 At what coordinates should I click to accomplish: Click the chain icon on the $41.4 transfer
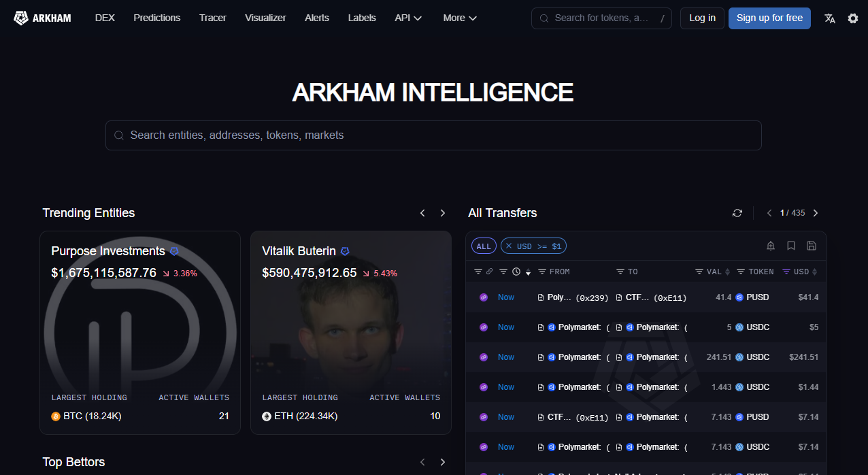click(x=484, y=297)
